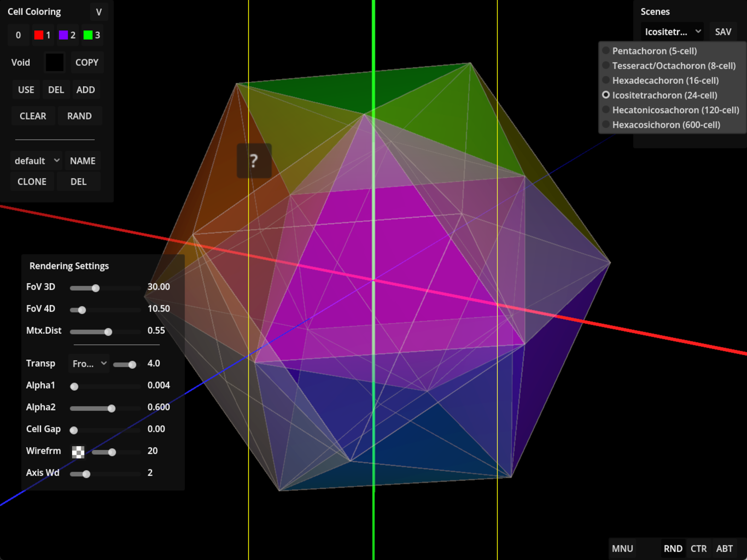Toggle the CTR controls button
This screenshot has width=747, height=560.
698,549
